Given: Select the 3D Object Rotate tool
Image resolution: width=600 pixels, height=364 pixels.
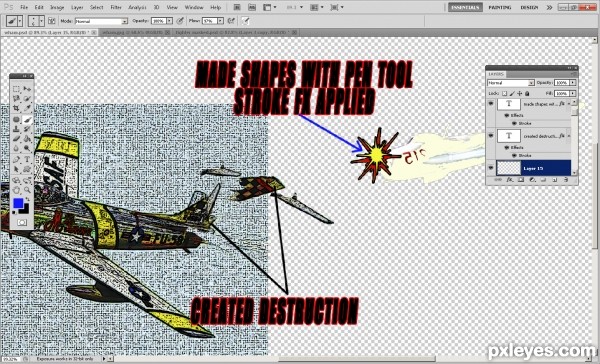Looking at the screenshot, I should pos(16,180).
